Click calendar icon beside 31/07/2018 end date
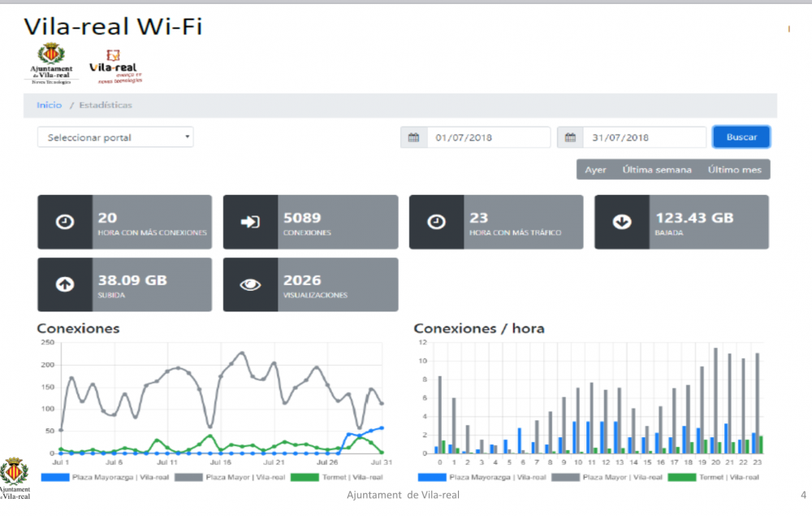 [x=570, y=137]
